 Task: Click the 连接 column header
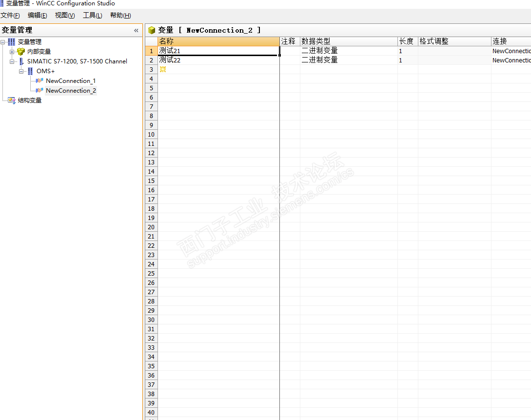[511, 41]
